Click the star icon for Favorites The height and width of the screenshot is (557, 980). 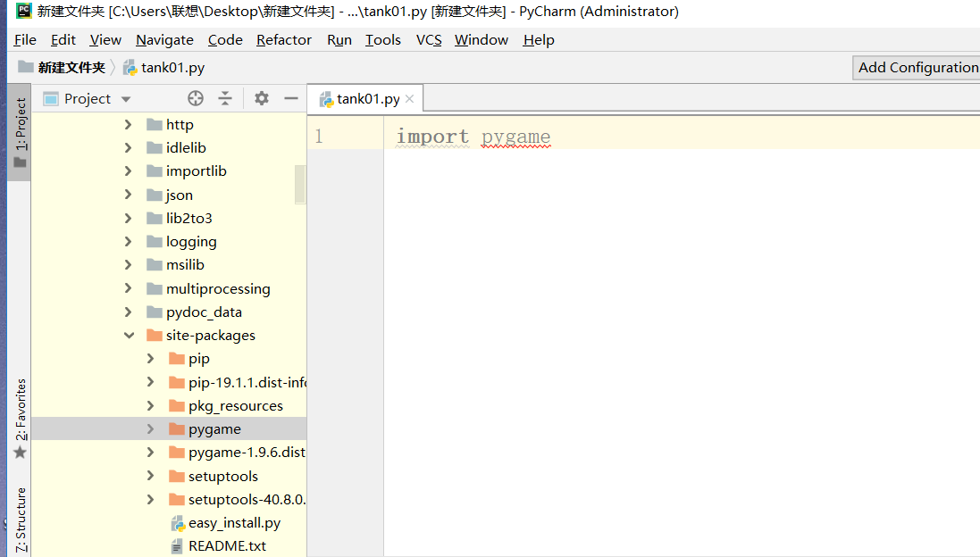coord(20,452)
